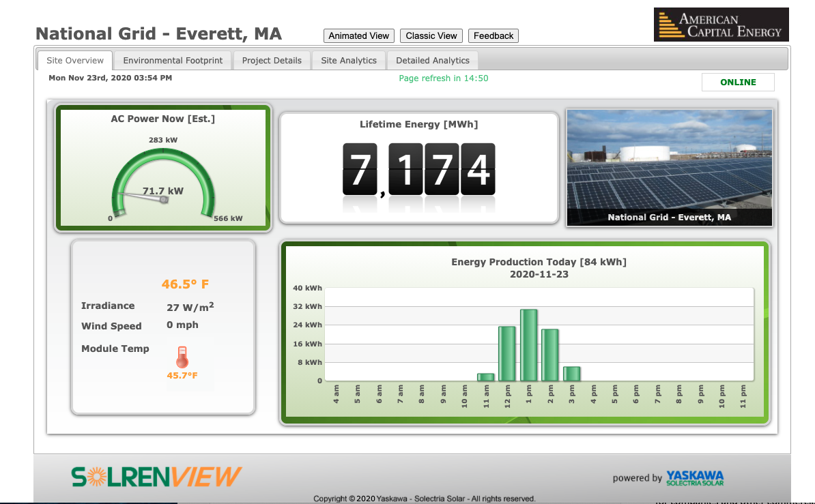Click the National Grid - Everett, MA heading
The image size is (815, 504).
(x=158, y=34)
